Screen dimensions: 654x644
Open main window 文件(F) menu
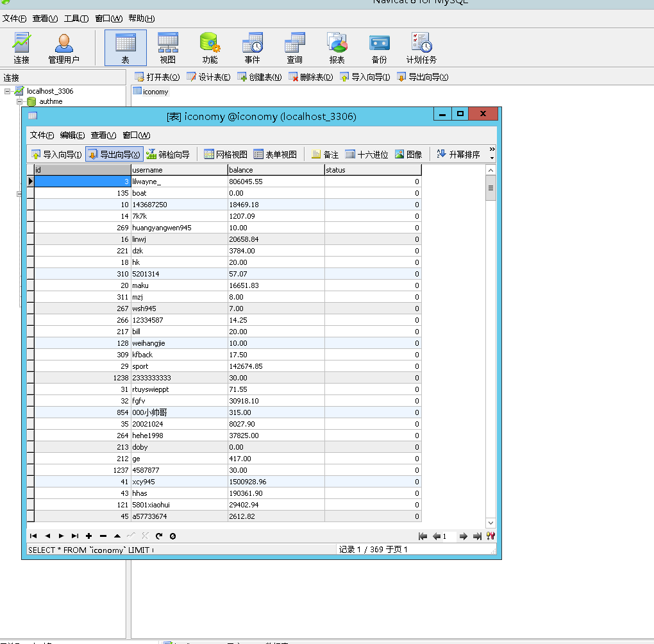(14, 19)
